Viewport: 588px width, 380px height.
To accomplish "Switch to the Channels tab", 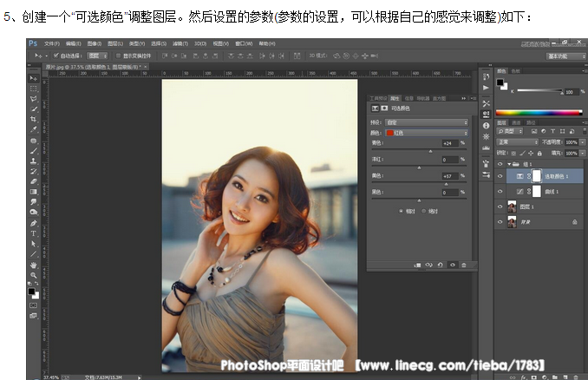I will tap(516, 122).
